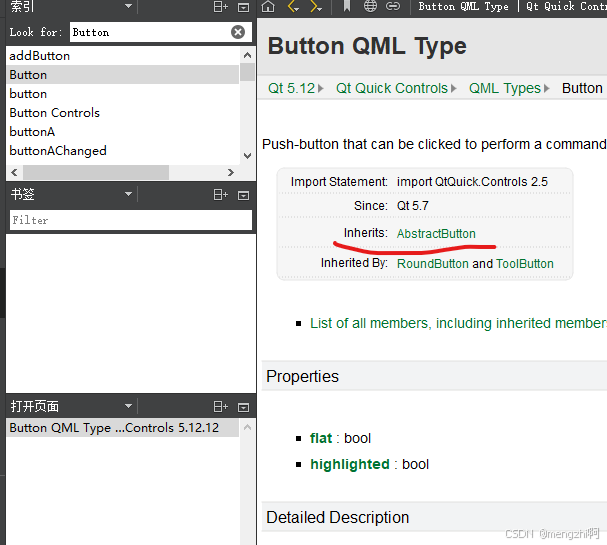Select addButton in the index list
This screenshot has width=607, height=545.
[123, 56]
